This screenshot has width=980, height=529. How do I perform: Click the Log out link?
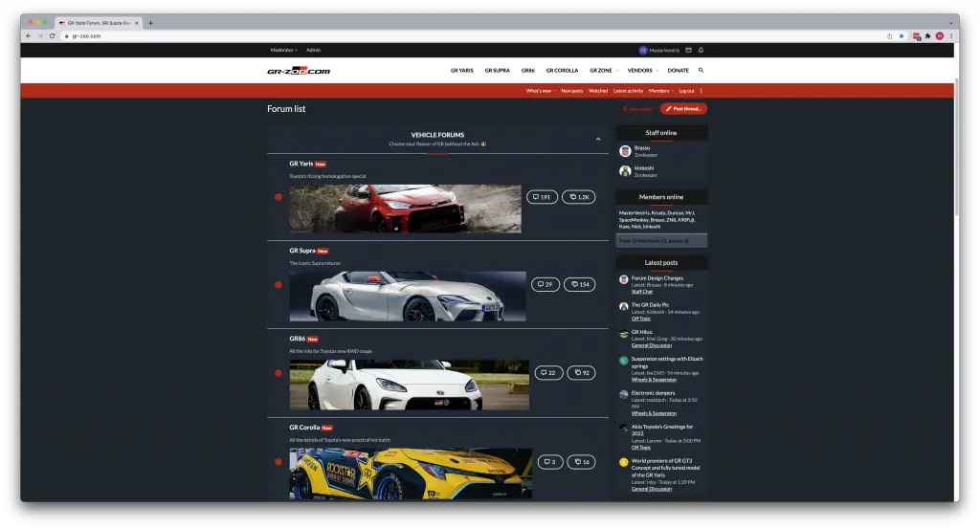686,91
